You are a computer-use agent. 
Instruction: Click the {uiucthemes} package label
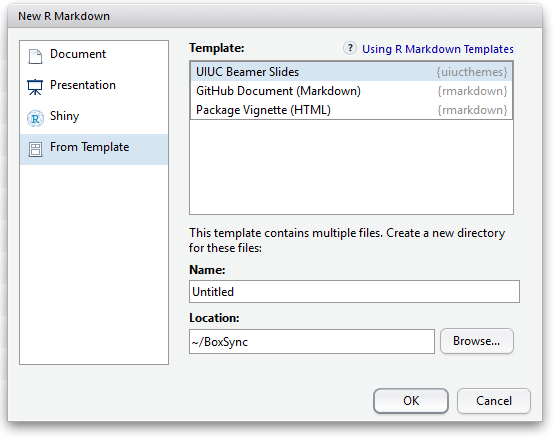[472, 72]
